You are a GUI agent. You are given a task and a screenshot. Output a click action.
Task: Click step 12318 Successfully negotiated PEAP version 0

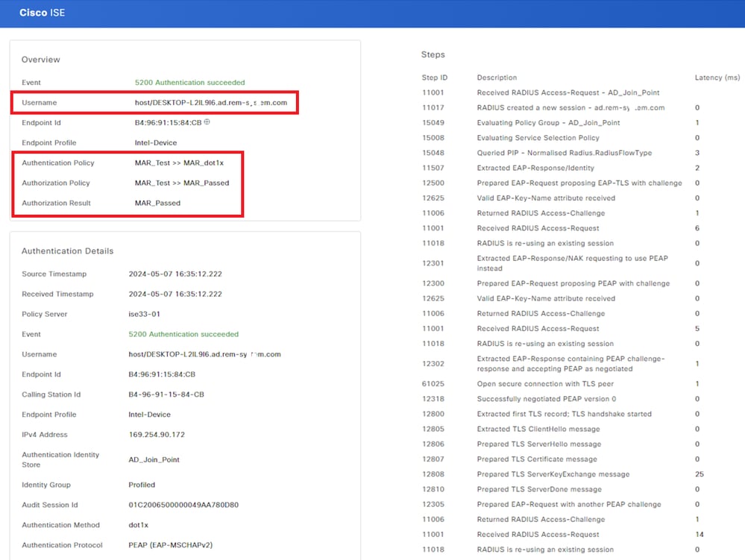pyautogui.click(x=547, y=399)
